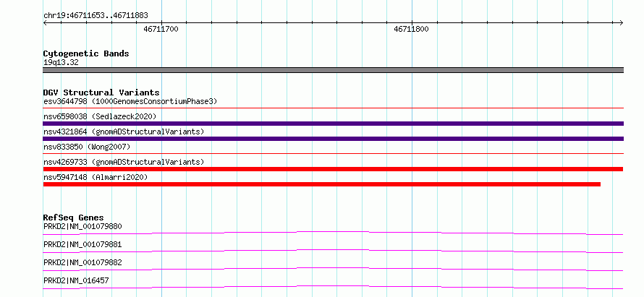The height and width of the screenshot is (297, 644).
Task: Click the magenta line of PRKD2|NM_016457
Action: click(333, 287)
